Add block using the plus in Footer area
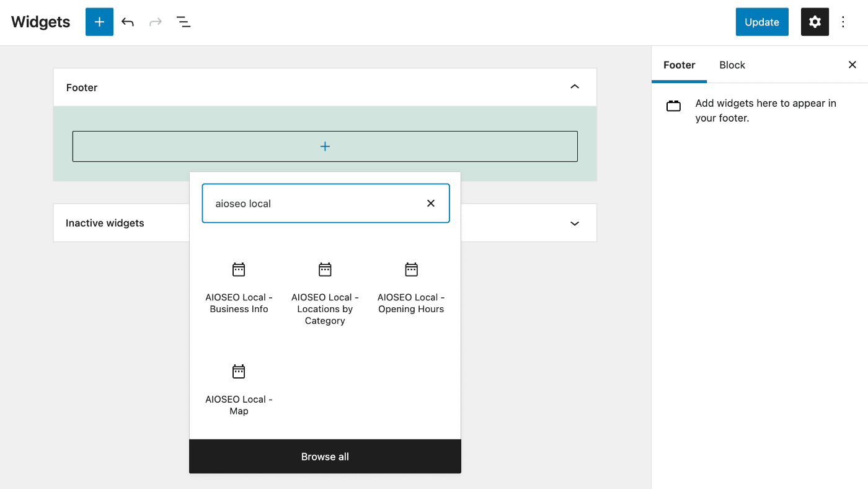Screen dimensions: 868x489 tap(325, 146)
